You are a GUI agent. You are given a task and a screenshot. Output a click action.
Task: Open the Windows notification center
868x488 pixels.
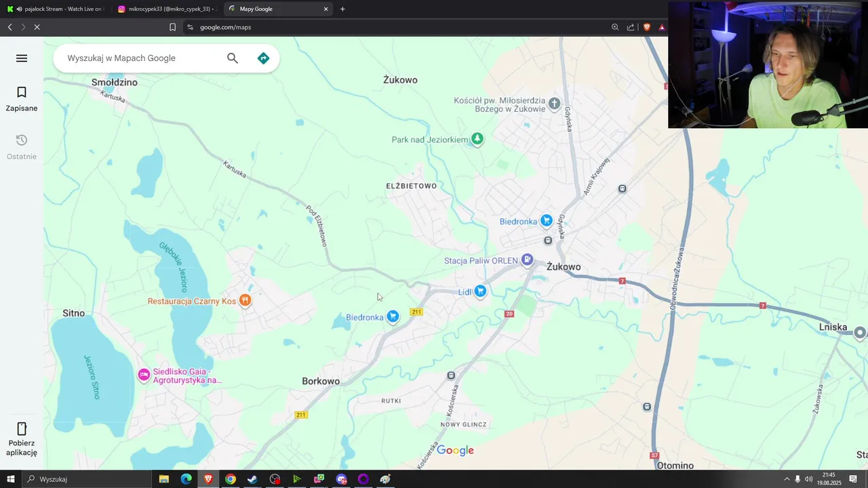pyautogui.click(x=853, y=479)
